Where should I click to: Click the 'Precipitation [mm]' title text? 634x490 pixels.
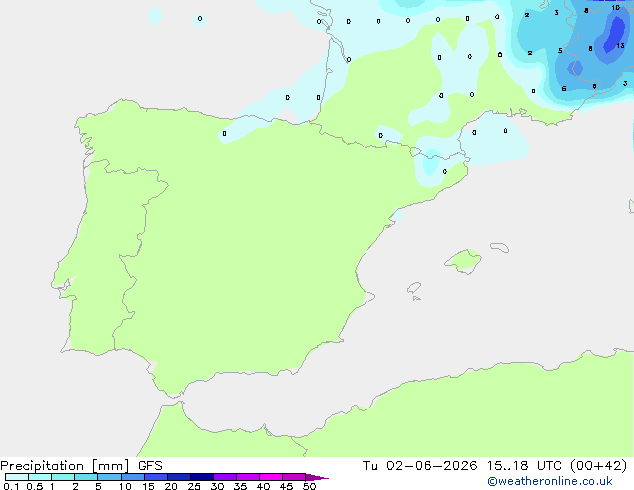pos(65,466)
